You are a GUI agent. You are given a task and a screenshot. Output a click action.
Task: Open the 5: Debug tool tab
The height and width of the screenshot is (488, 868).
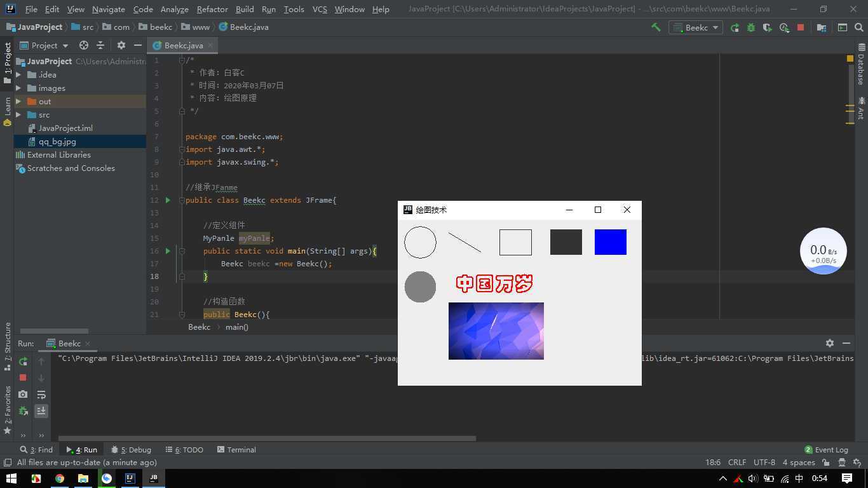(131, 449)
